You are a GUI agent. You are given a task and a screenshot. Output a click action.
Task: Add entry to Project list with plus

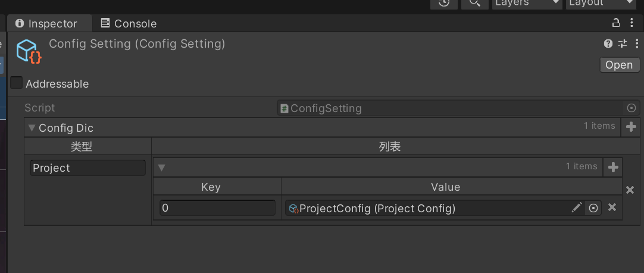pyautogui.click(x=613, y=167)
